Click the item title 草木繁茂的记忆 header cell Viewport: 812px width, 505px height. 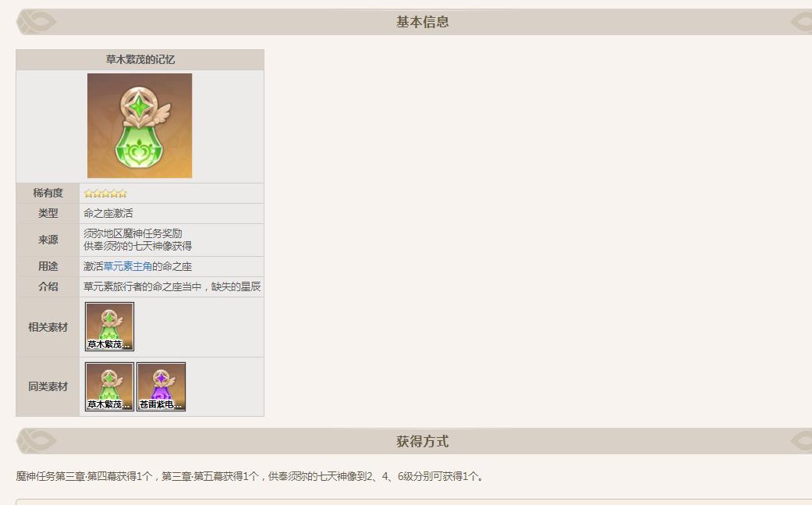[140, 59]
